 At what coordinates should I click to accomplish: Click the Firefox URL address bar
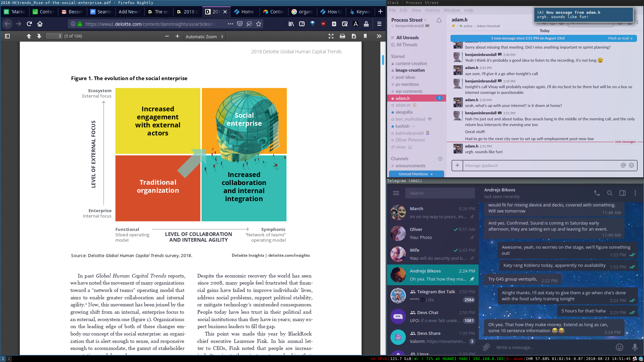pyautogui.click(x=150, y=24)
